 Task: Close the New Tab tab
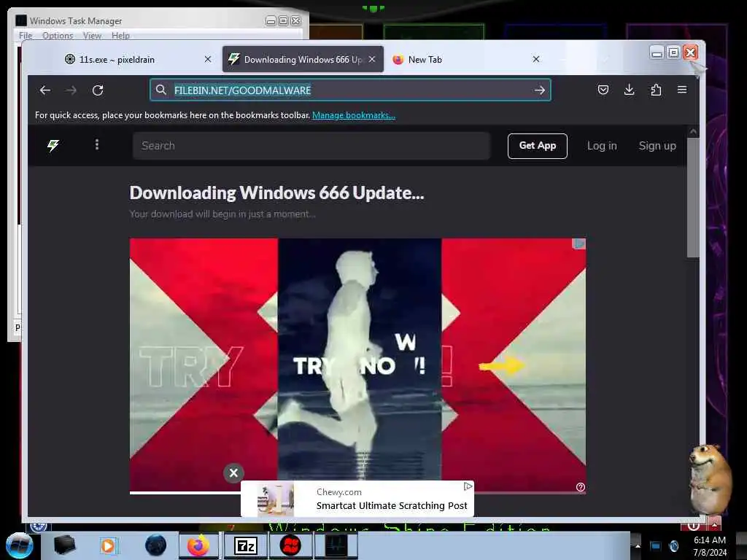point(536,59)
